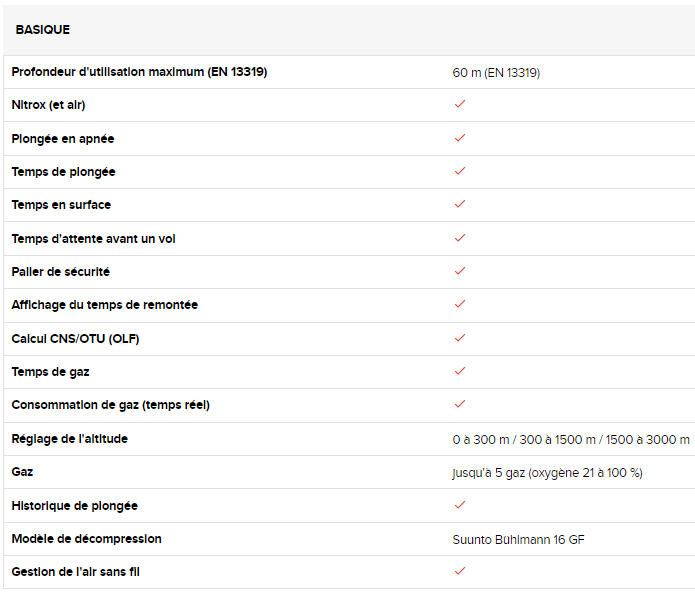Screen dimensions: 695x594
Task: Click the Suunto Bühlmann 16 GF value
Action: (519, 539)
